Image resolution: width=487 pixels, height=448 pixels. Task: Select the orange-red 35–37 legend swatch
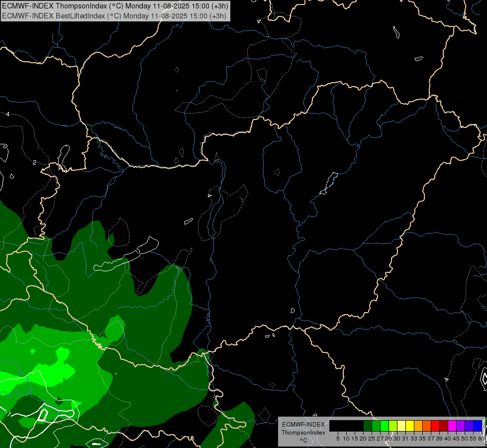(427, 426)
